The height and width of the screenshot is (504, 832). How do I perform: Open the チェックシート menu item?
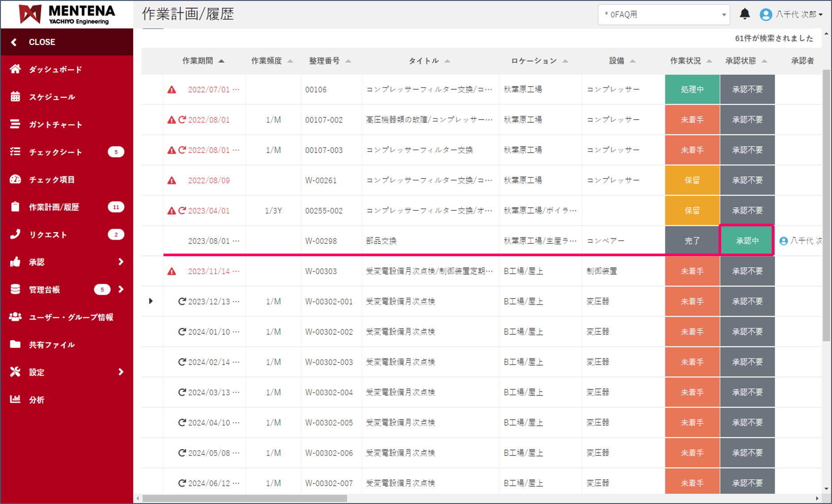55,152
